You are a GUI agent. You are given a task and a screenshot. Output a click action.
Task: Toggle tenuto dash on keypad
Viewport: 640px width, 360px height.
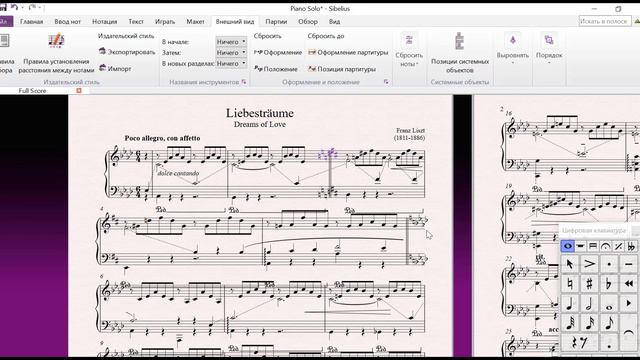629,264
